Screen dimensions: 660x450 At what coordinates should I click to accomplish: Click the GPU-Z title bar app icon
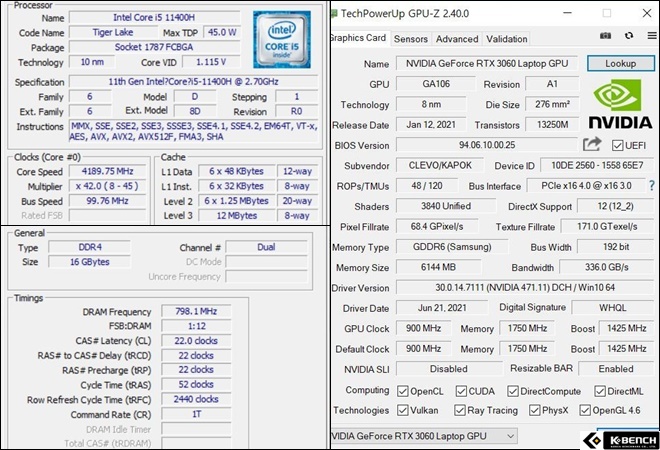pos(334,13)
